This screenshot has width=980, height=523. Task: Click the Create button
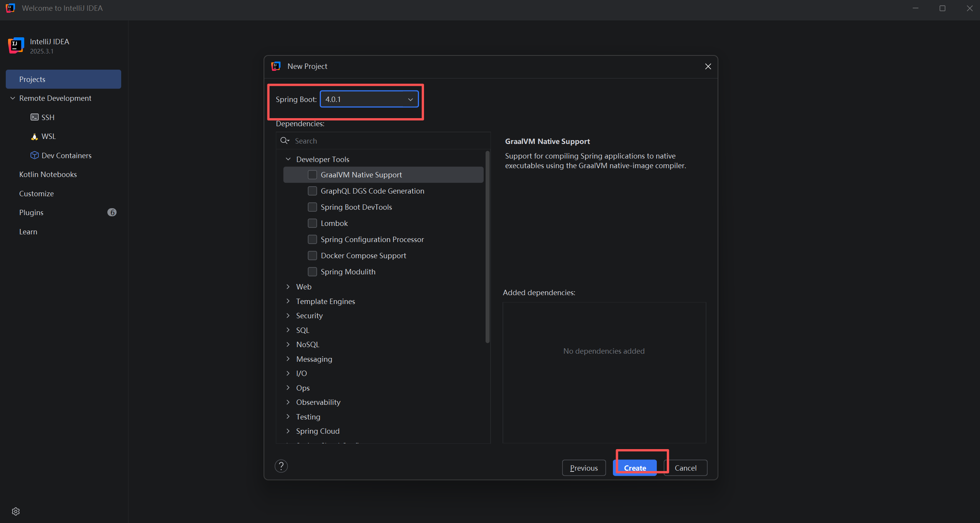pyautogui.click(x=634, y=468)
